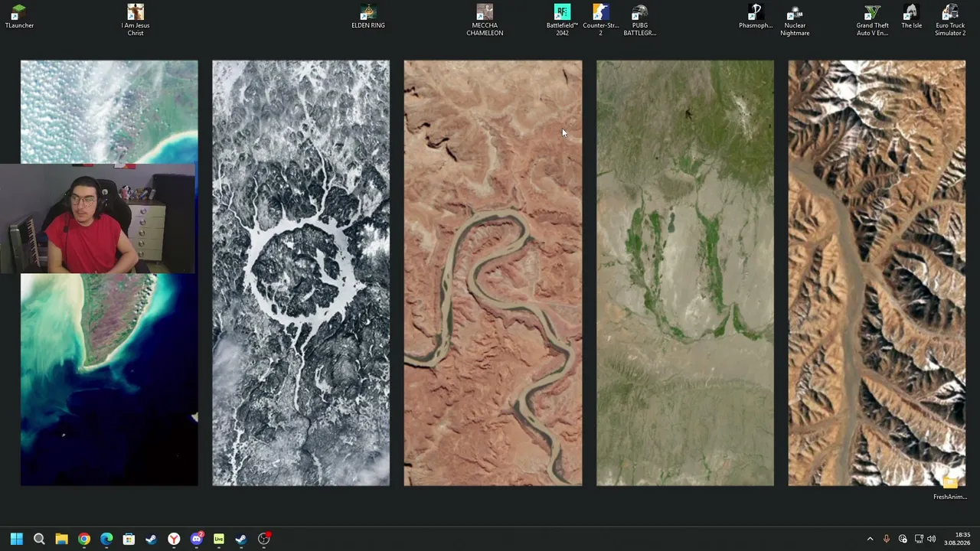The height and width of the screenshot is (551, 980).
Task: Switch to Google Chrome in the taskbar
Action: pyautogui.click(x=84, y=539)
